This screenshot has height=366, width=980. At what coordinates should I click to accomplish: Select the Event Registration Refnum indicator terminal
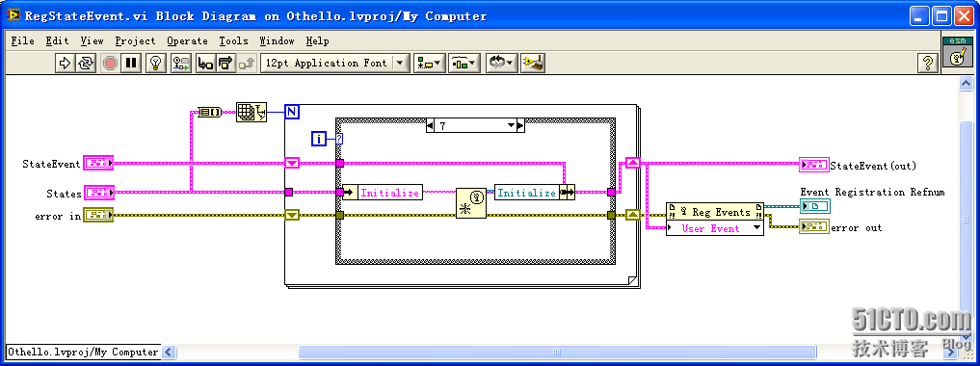point(815,206)
